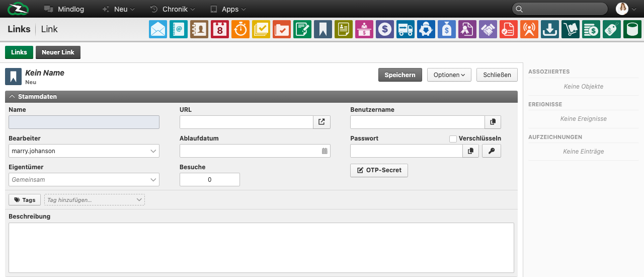This screenshot has height=277, width=644.
Task: Go to Mindlog
Action: tap(64, 9)
